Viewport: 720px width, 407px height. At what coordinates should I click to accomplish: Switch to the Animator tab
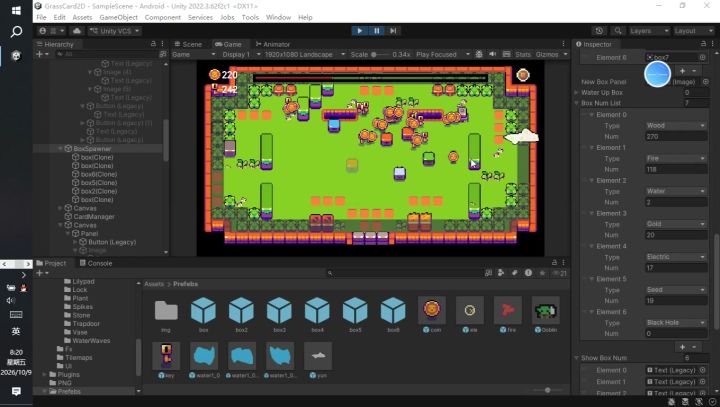(x=273, y=44)
